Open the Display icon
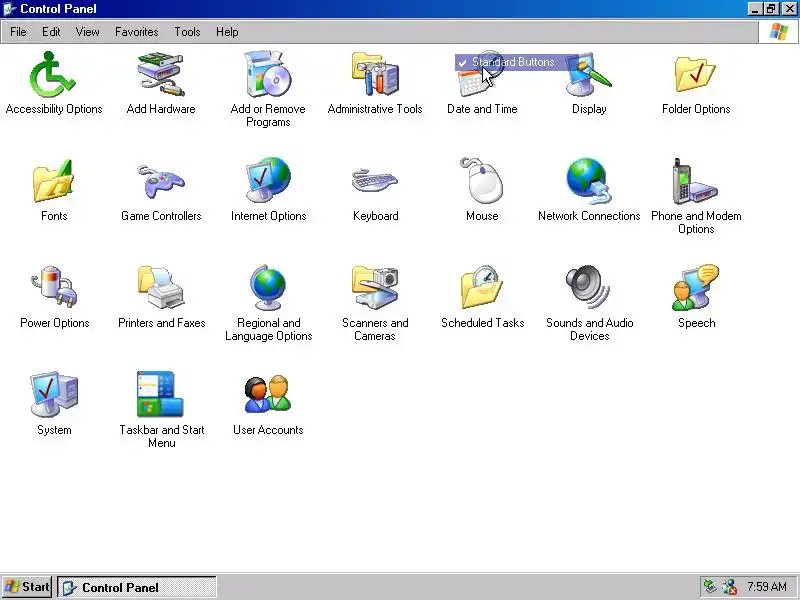Screen dimensions: 800x600 pos(589,74)
